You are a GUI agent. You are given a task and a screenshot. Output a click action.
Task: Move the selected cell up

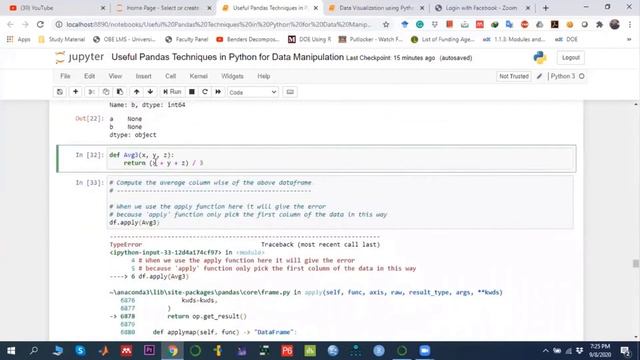pyautogui.click(x=136, y=92)
